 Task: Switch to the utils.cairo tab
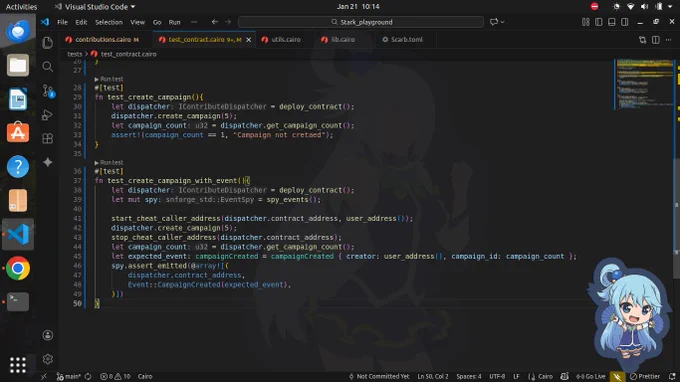[285, 39]
